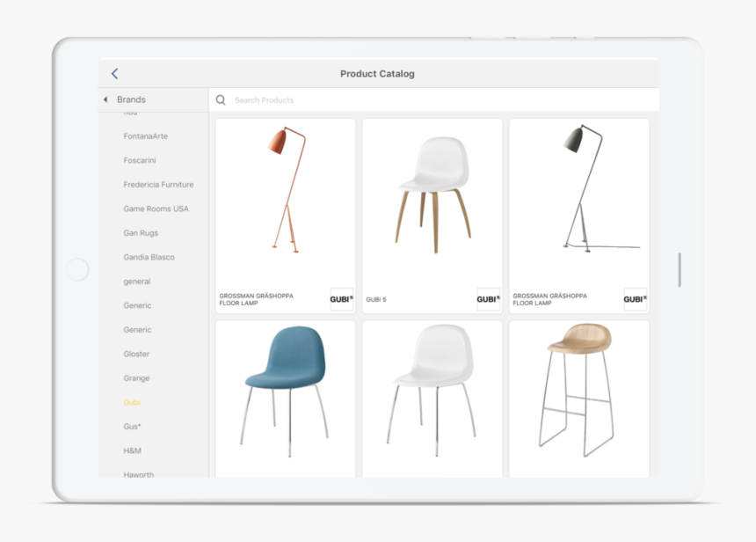Click the search magnifier icon
The image size is (756, 542).
coord(221,99)
